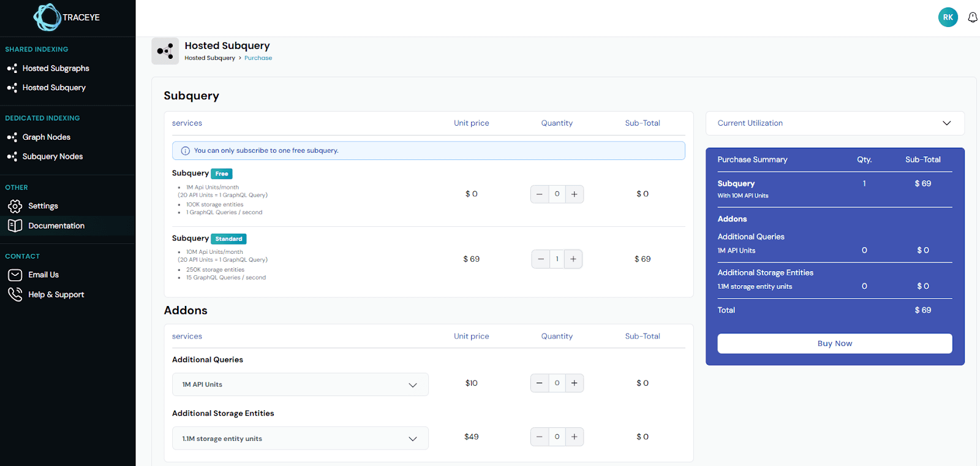
Task: Open Hosted Subquery in sidebar
Action: (54, 88)
